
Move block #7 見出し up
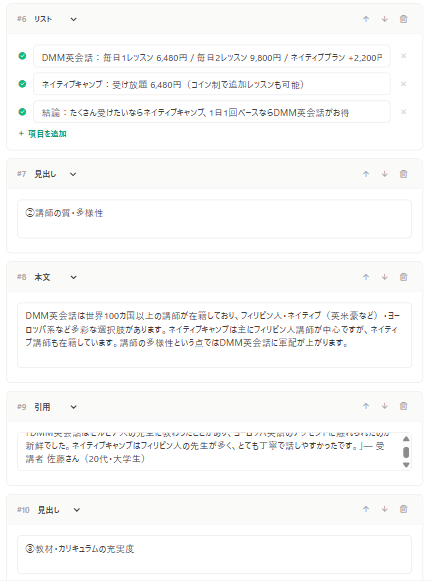click(366, 174)
